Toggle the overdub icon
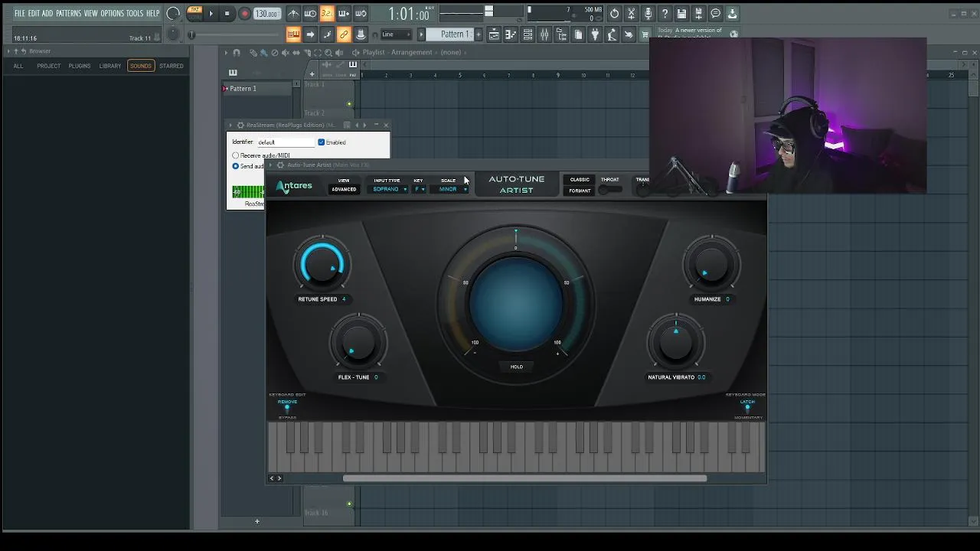The image size is (980, 551). 344,14
